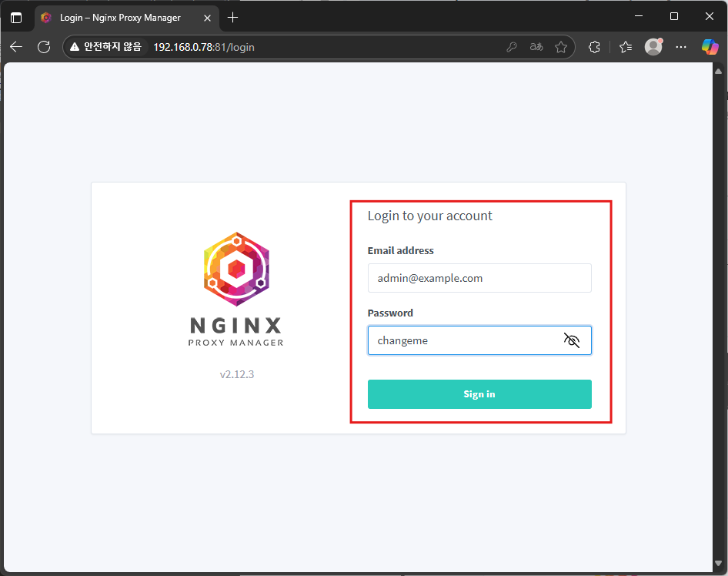Minimize the browser window
The image size is (728, 576).
point(639,16)
